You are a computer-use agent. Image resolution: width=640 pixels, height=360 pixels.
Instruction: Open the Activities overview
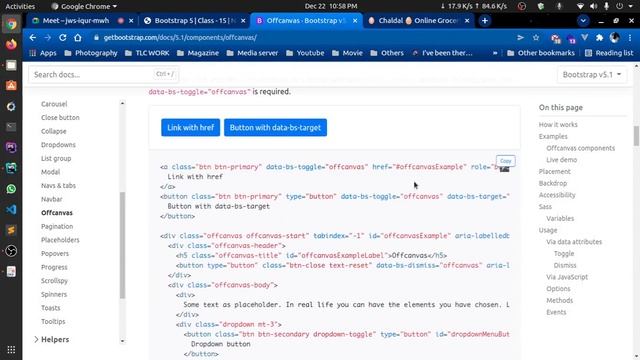20,6
